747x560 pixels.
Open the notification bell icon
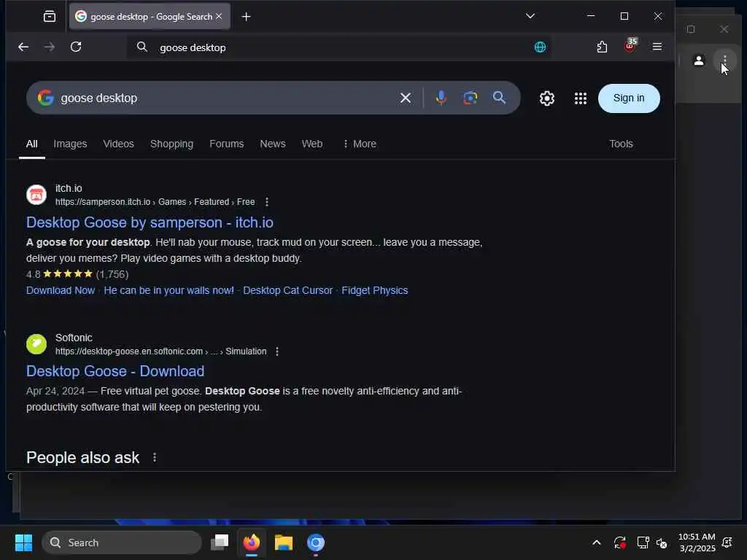point(727,542)
